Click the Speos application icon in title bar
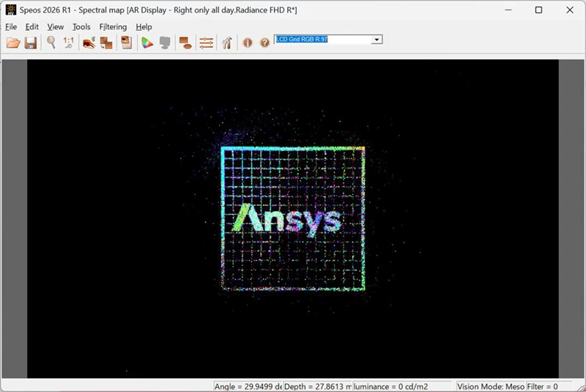Image resolution: width=586 pixels, height=392 pixels. pos(11,10)
